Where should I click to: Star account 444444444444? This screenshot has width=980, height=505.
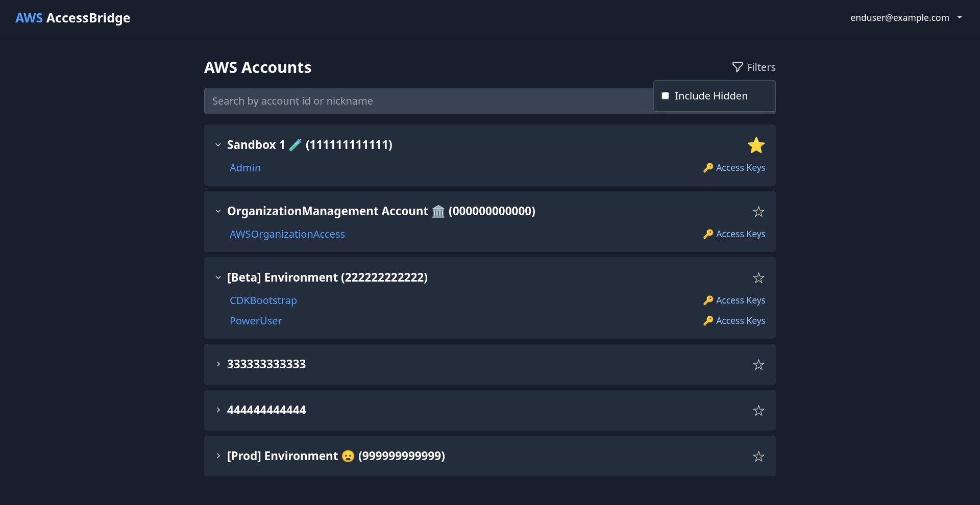[x=758, y=411]
